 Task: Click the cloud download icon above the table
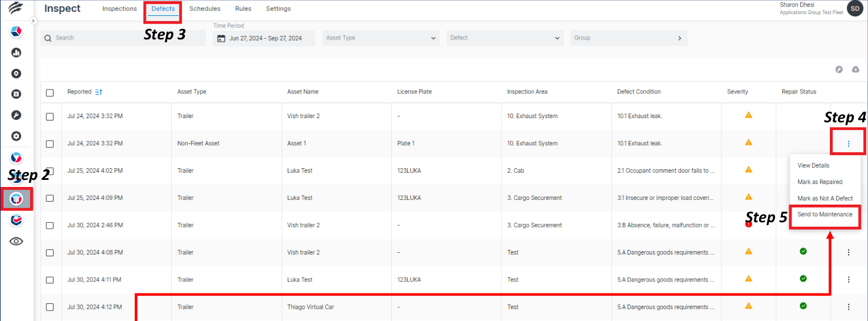(x=856, y=69)
